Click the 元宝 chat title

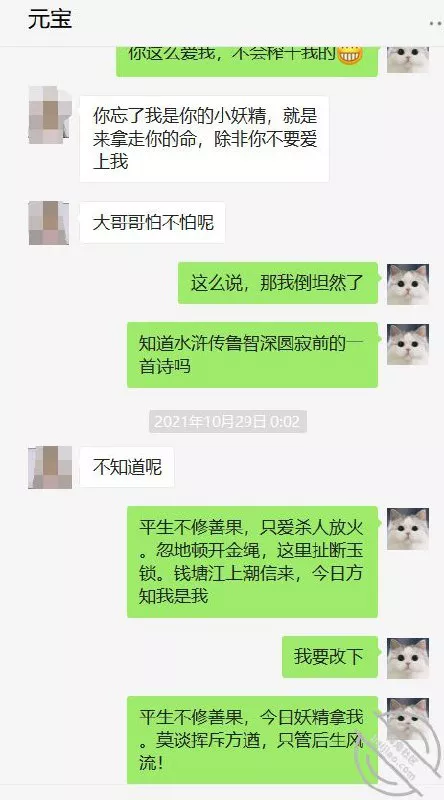point(50,20)
